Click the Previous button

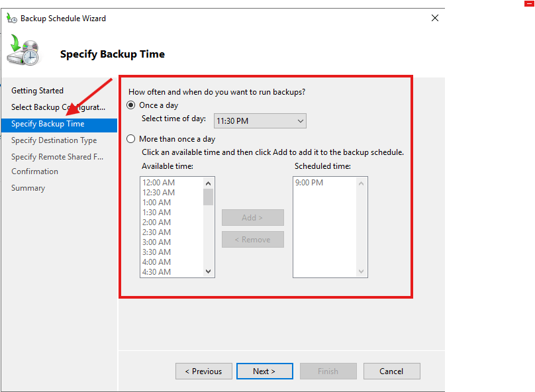point(204,371)
